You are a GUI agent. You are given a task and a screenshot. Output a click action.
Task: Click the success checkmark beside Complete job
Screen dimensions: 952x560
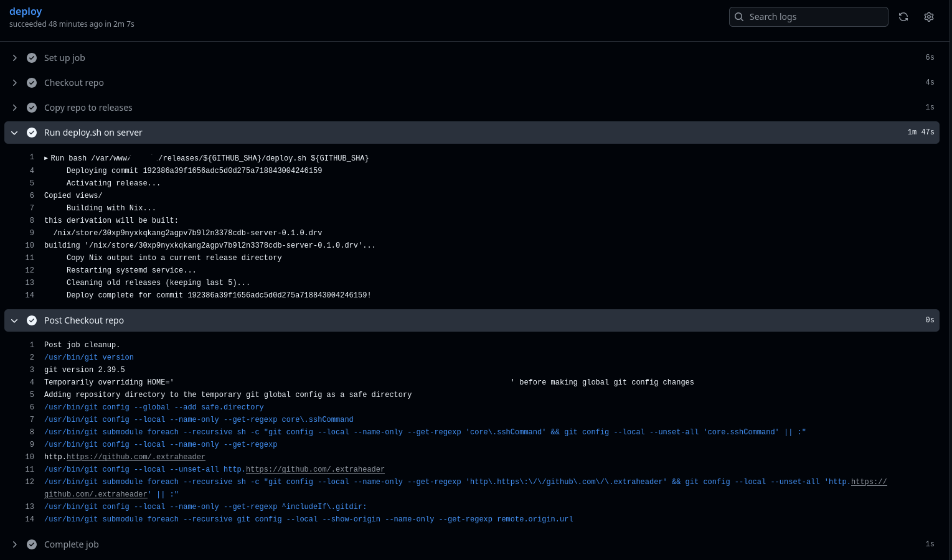point(32,544)
